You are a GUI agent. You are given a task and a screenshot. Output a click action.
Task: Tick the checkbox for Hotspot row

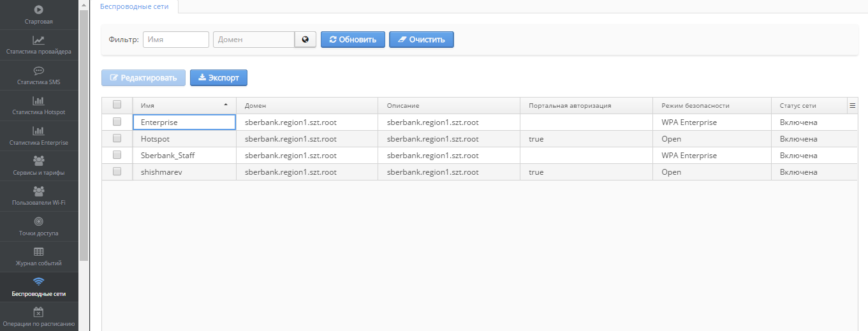(x=117, y=138)
